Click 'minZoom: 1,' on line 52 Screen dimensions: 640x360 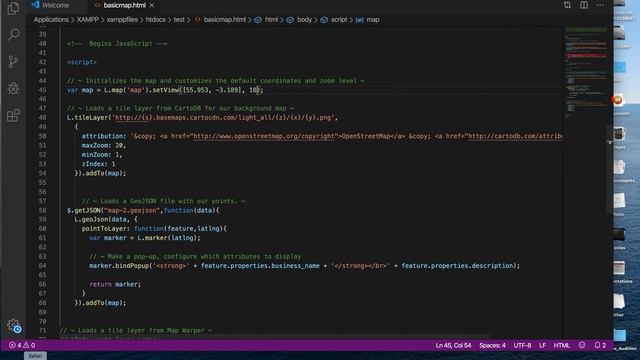pyautogui.click(x=102, y=155)
